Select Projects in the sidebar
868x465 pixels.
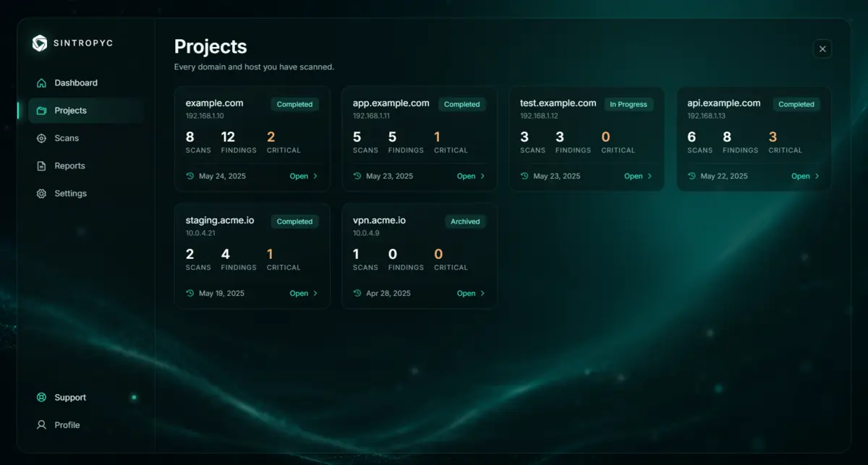(x=85, y=111)
